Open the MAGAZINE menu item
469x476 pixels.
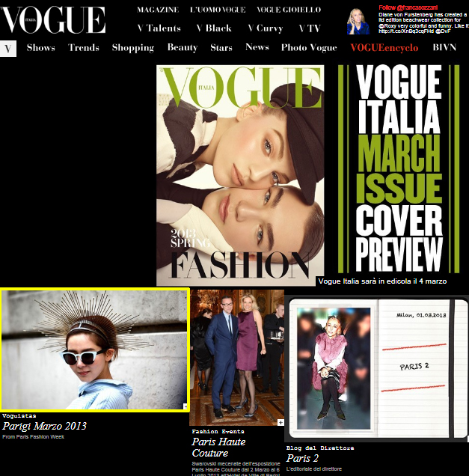(x=158, y=10)
